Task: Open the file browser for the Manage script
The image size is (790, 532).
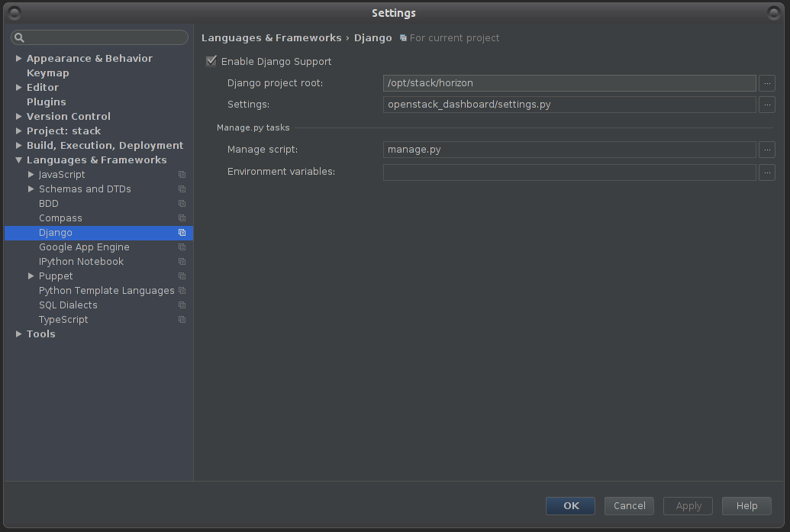Action: click(766, 150)
